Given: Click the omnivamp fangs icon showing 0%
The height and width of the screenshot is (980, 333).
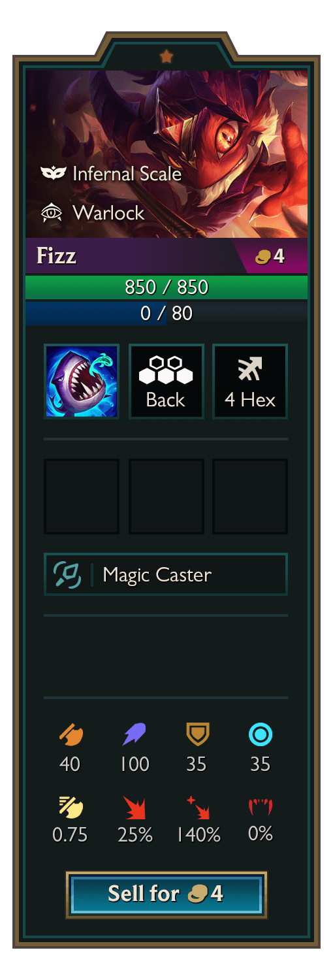Looking at the screenshot, I should click(260, 808).
